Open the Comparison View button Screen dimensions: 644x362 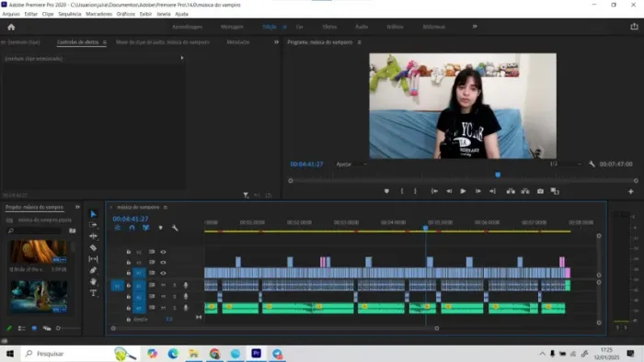555,191
